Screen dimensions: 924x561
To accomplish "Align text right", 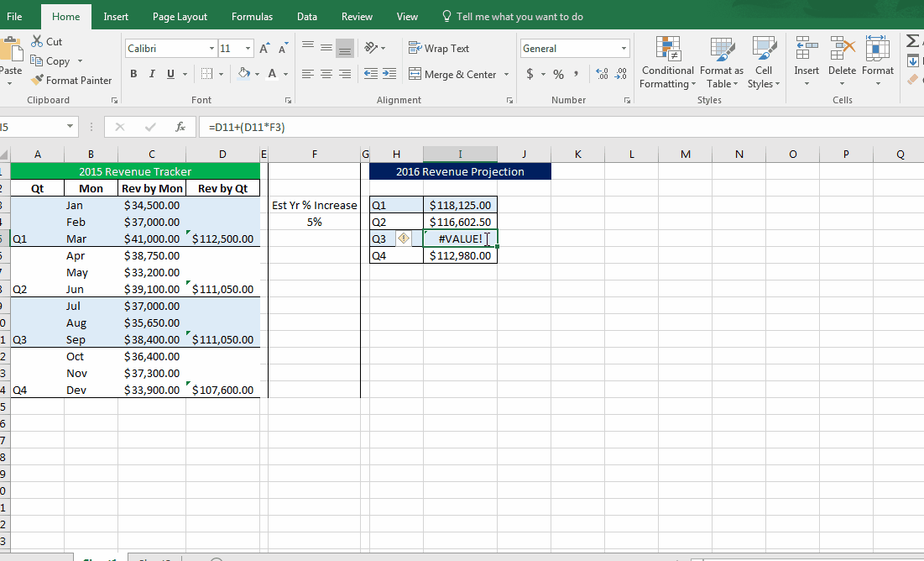I will click(x=345, y=74).
